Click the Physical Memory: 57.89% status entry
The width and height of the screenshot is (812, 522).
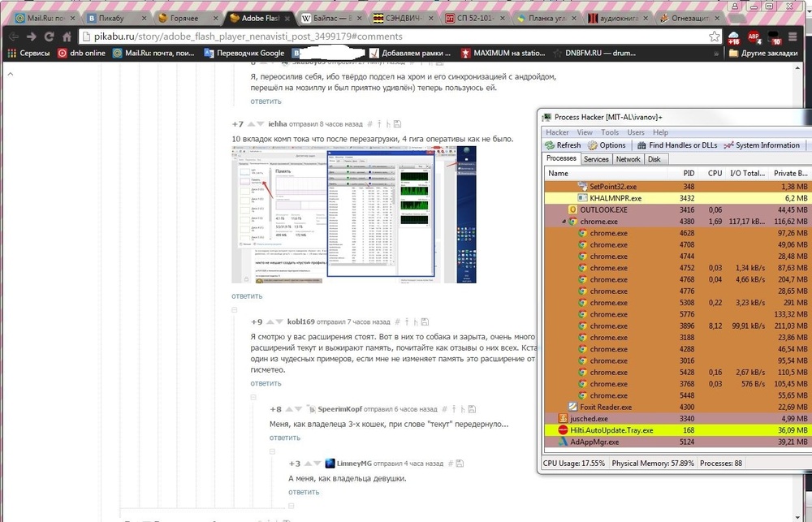tap(653, 464)
